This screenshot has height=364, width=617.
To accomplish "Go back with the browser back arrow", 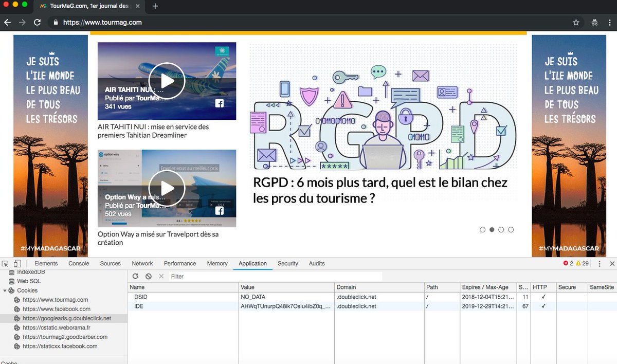I will (x=7, y=23).
